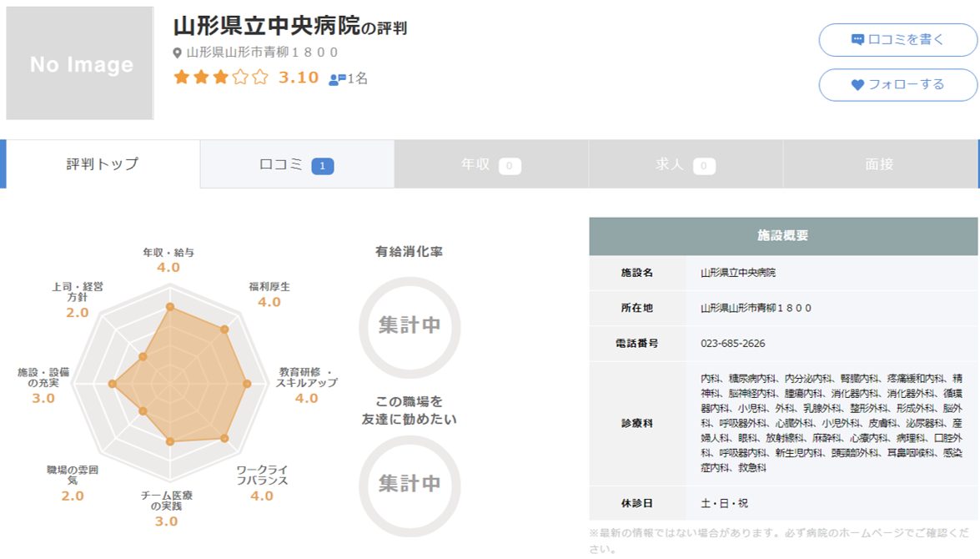
Task: Click the この職場を友達に勧めたい gauge
Action: (410, 484)
